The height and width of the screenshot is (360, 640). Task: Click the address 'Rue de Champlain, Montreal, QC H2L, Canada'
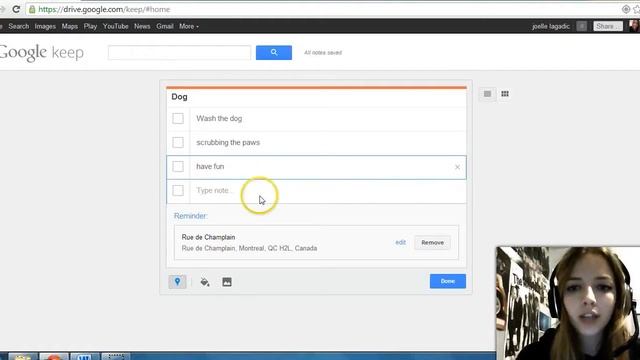pyautogui.click(x=249, y=248)
